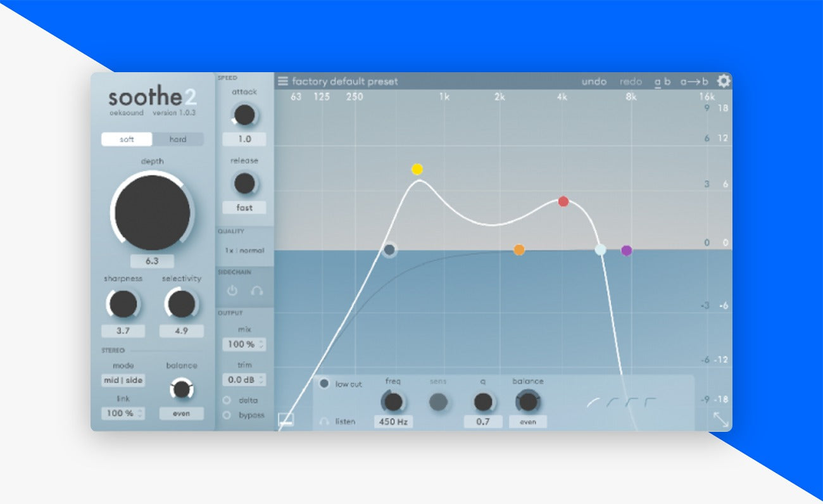This screenshot has height=504, width=823.
Task: Click the q value field 0.7
Action: pos(483,422)
